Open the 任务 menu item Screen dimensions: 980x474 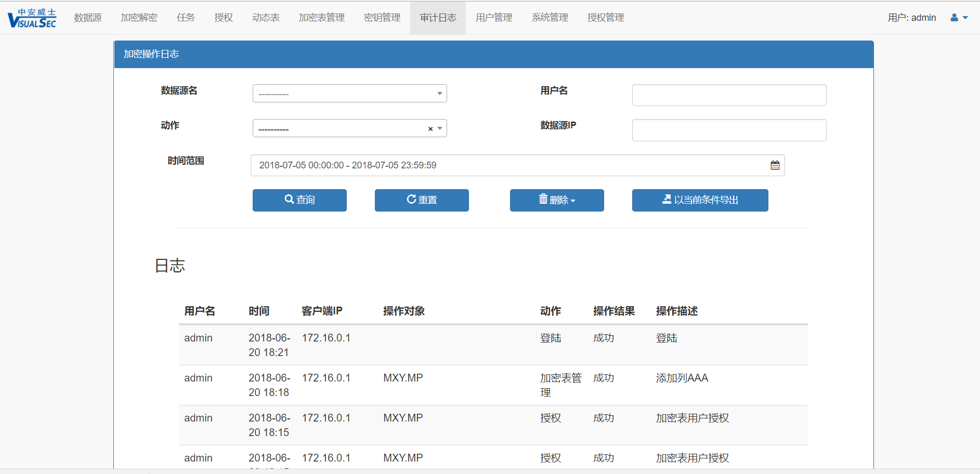pyautogui.click(x=186, y=18)
